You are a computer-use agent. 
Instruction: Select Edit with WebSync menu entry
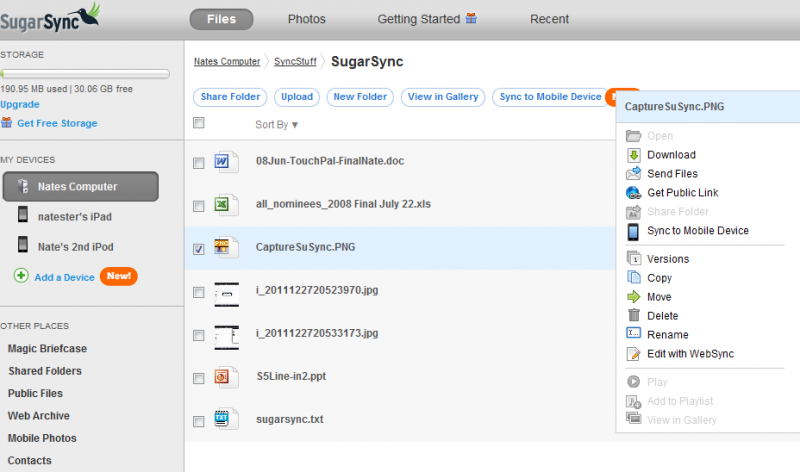tap(690, 354)
